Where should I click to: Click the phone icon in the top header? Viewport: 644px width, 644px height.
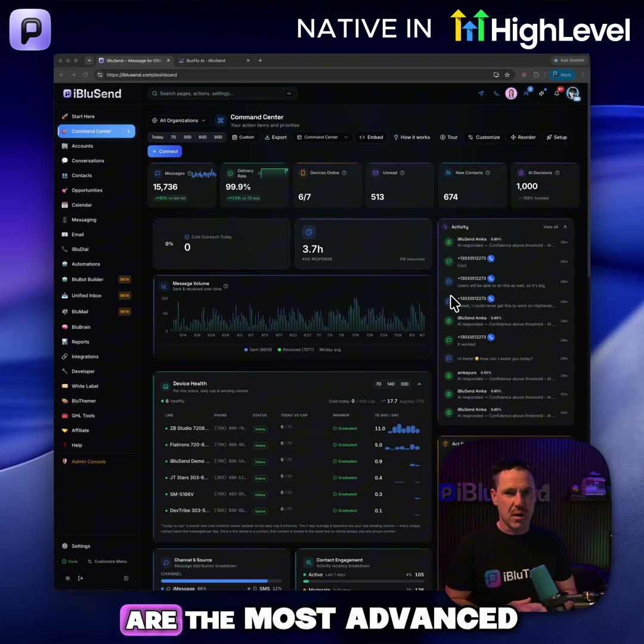point(496,93)
